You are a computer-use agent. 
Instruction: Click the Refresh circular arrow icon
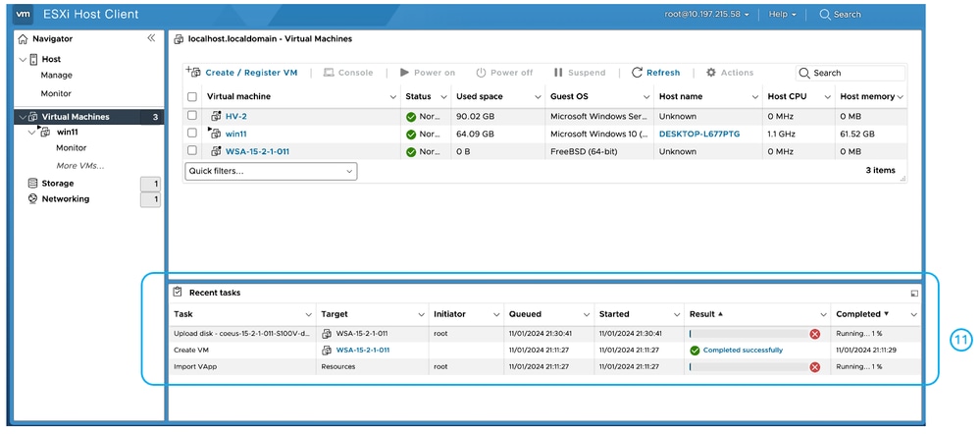coord(637,73)
